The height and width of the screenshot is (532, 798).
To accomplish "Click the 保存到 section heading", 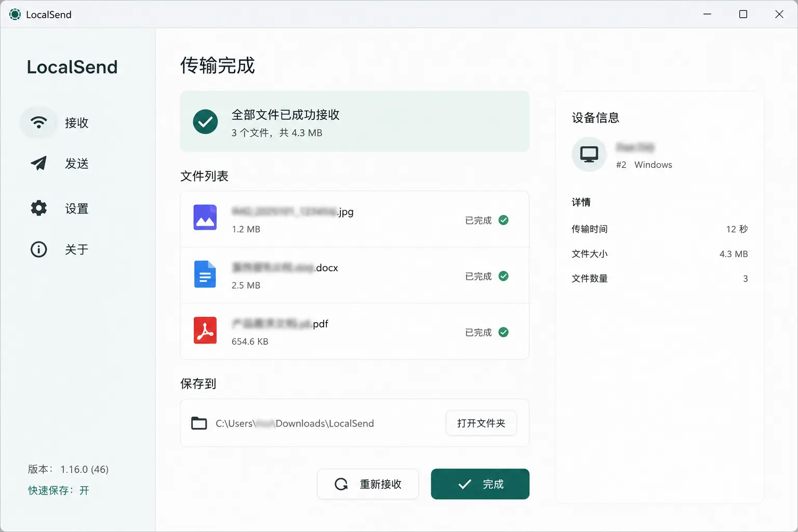I will pyautogui.click(x=198, y=384).
